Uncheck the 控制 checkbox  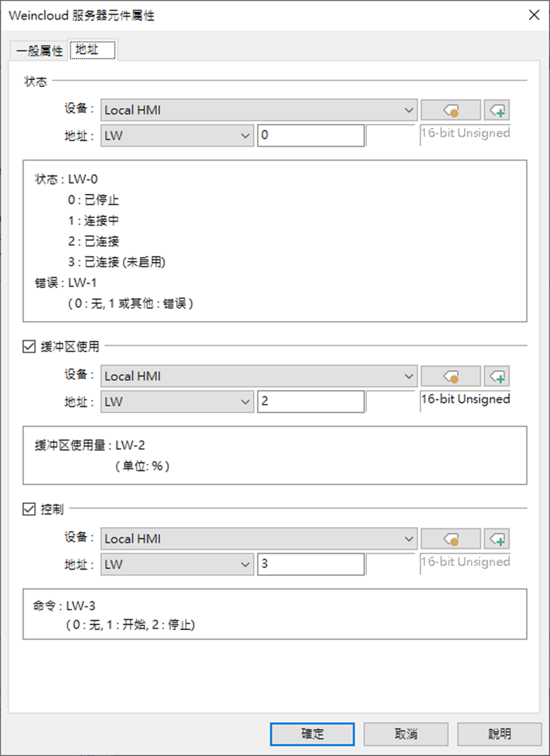click(x=29, y=509)
